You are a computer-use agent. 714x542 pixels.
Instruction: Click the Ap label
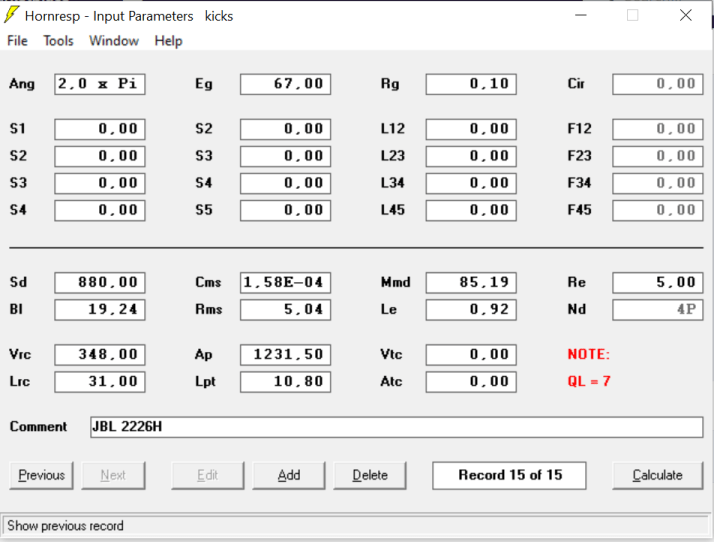pos(203,355)
